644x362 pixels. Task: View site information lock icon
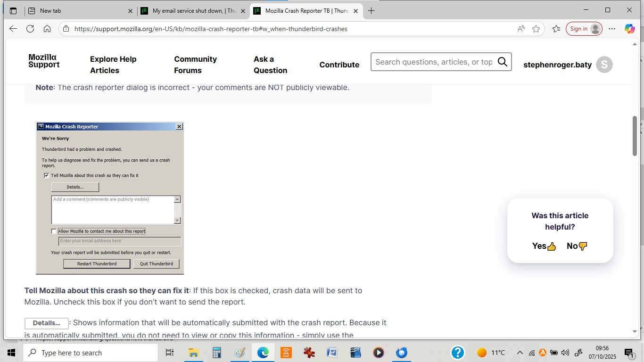(x=66, y=29)
